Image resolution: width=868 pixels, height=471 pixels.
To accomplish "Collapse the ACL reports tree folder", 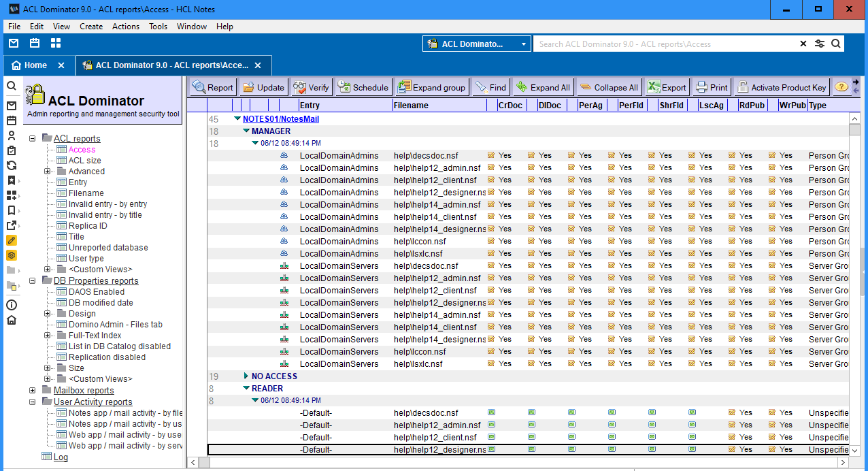I will [32, 139].
